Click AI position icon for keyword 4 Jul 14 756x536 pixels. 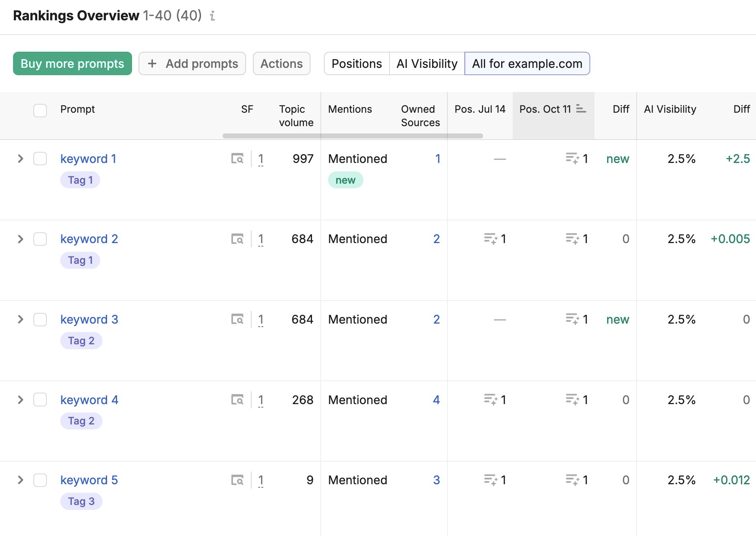pos(491,400)
